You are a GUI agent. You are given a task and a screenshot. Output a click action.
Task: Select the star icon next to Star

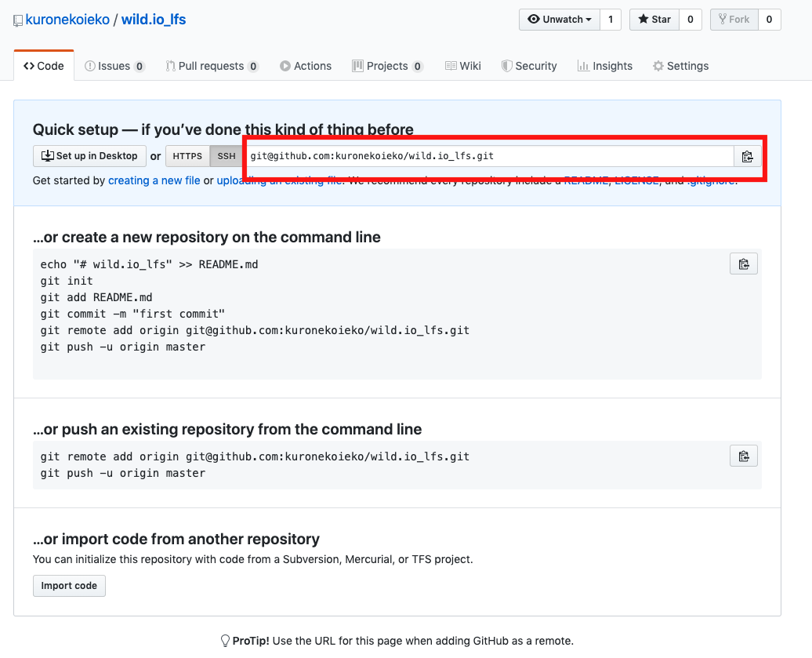[643, 20]
